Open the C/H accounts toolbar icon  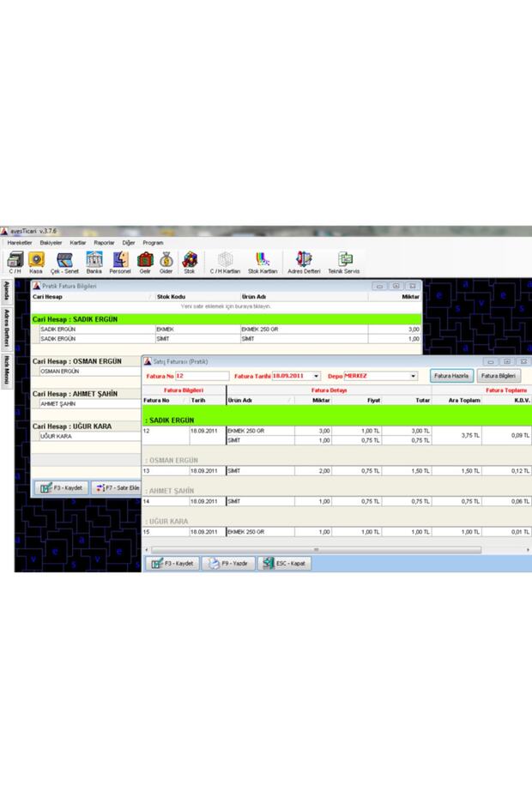coord(15,262)
